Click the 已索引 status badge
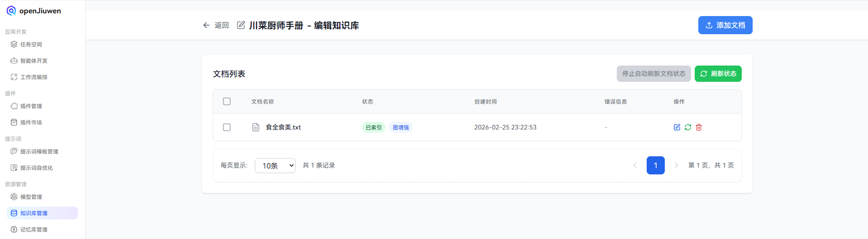This screenshot has height=239, width=868. click(373, 127)
